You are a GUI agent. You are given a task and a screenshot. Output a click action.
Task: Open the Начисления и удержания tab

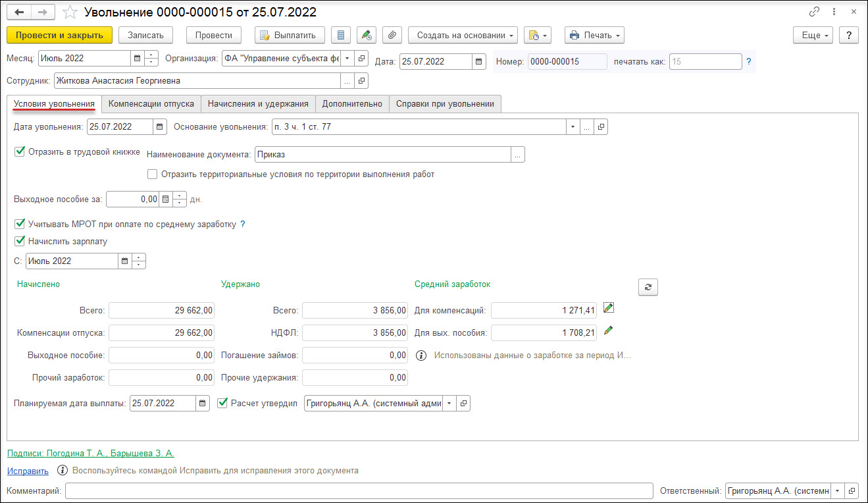258,103
